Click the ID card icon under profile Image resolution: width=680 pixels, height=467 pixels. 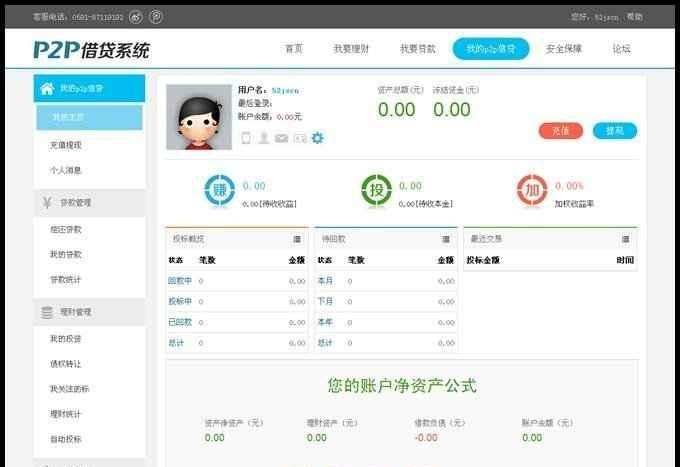[x=300, y=138]
